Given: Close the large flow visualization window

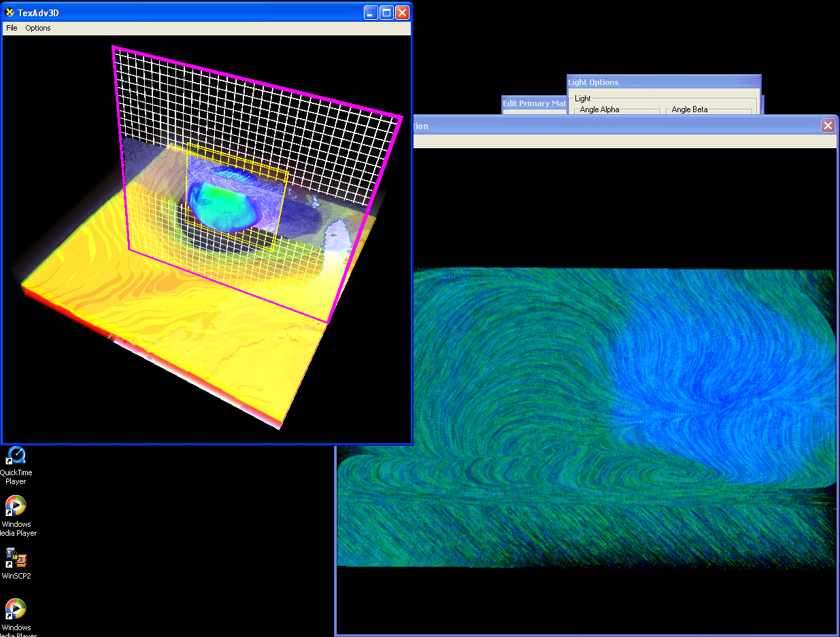Looking at the screenshot, I should point(827,125).
